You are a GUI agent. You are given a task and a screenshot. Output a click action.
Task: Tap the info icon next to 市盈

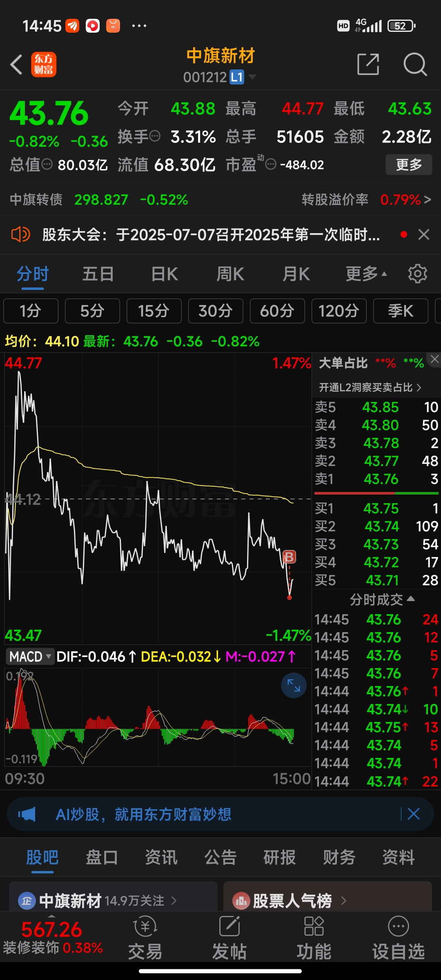point(271,165)
